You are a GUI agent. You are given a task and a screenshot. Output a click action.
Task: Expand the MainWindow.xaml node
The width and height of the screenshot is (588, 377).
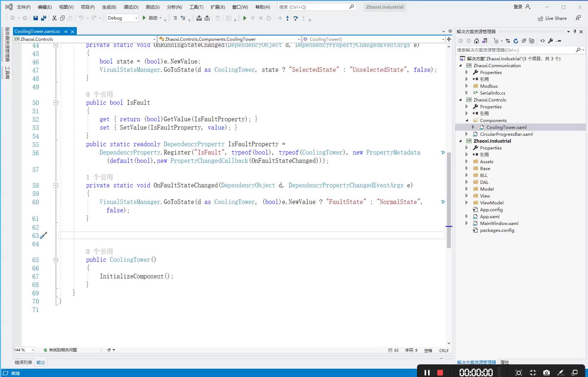466,223
